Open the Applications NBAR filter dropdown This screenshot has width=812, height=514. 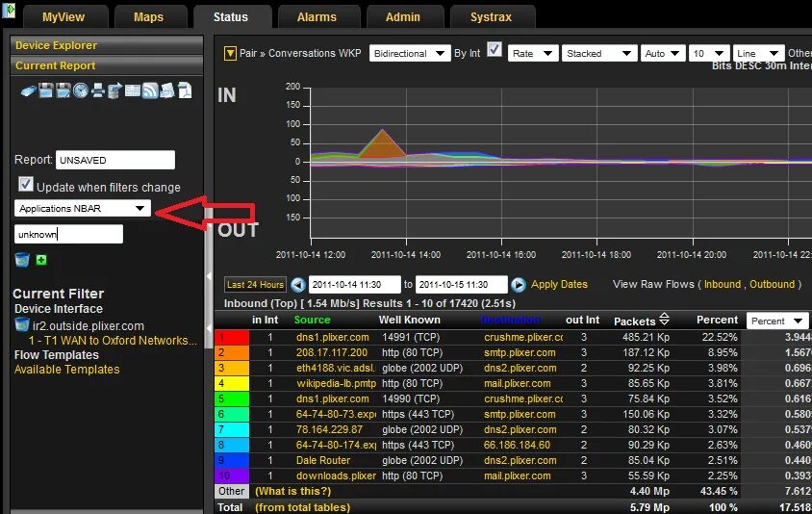(x=83, y=208)
